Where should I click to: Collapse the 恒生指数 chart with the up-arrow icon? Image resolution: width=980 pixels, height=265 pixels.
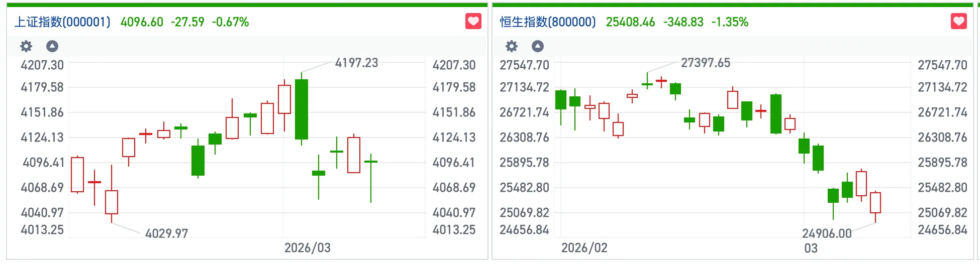[x=538, y=47]
